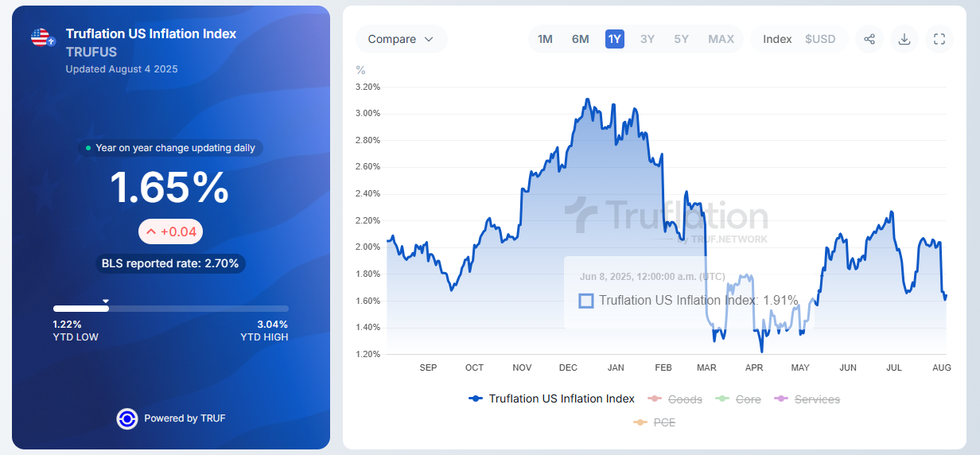Enter fullscreen chart view
Image resolution: width=980 pixels, height=455 pixels.
[939, 39]
